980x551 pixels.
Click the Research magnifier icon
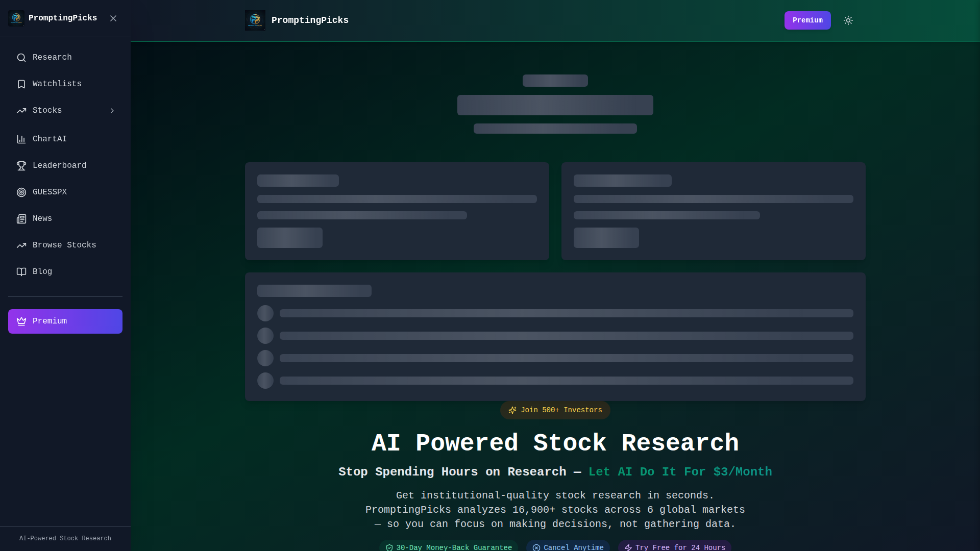(x=21, y=58)
